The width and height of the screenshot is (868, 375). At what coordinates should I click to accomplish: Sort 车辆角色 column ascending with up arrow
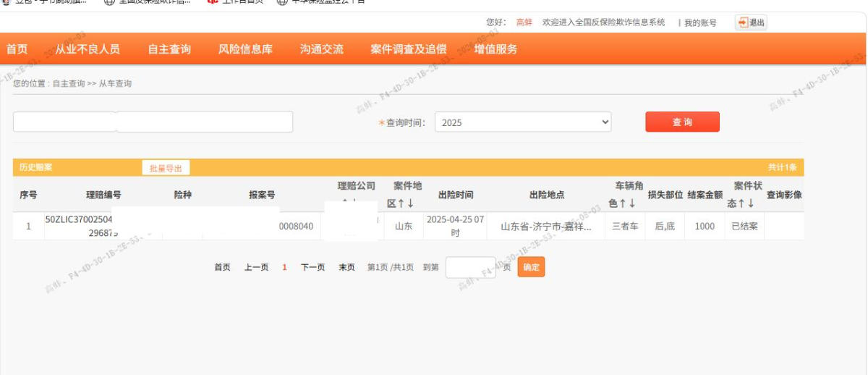(x=622, y=203)
